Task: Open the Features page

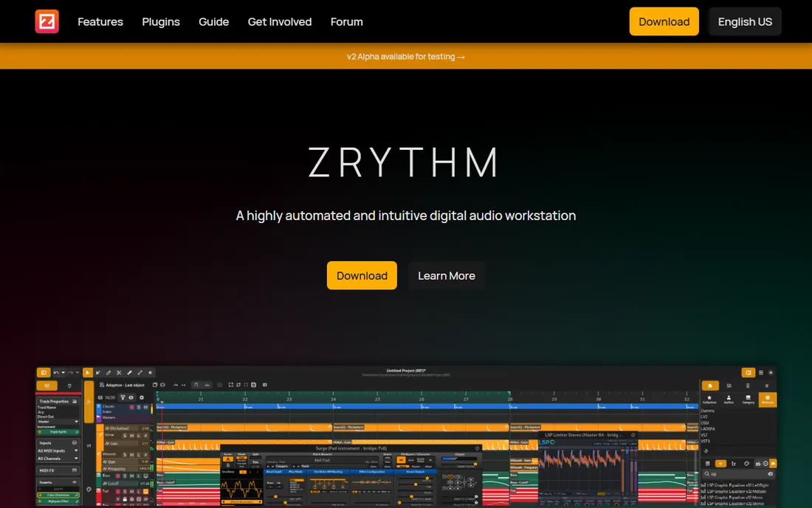Action: point(100,21)
